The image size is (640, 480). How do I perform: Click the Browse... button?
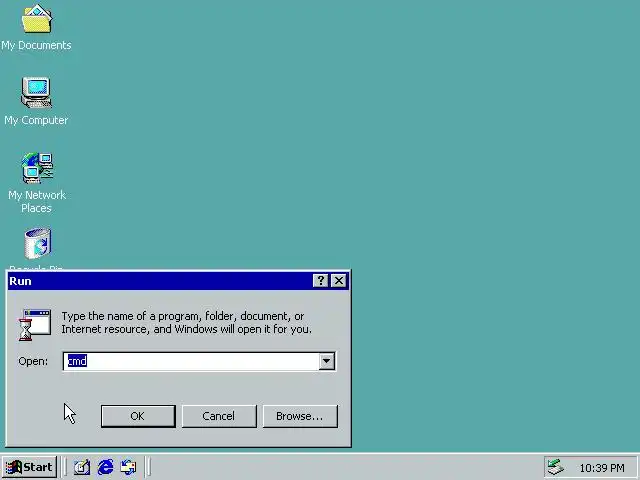pyautogui.click(x=300, y=416)
